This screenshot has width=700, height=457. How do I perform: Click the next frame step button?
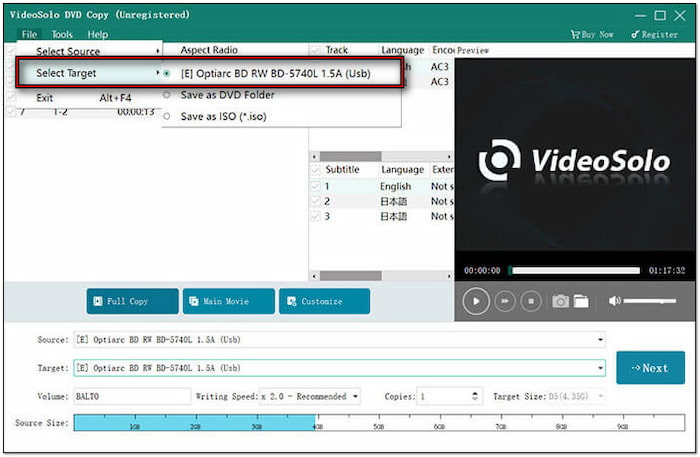(x=506, y=301)
